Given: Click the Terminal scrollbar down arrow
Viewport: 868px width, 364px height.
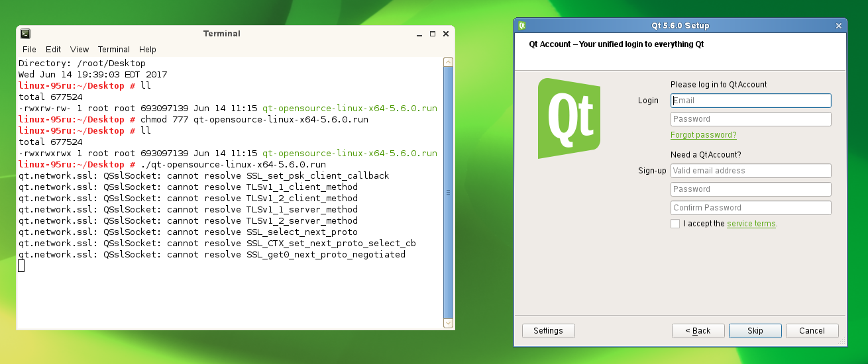Looking at the screenshot, I should (x=448, y=323).
